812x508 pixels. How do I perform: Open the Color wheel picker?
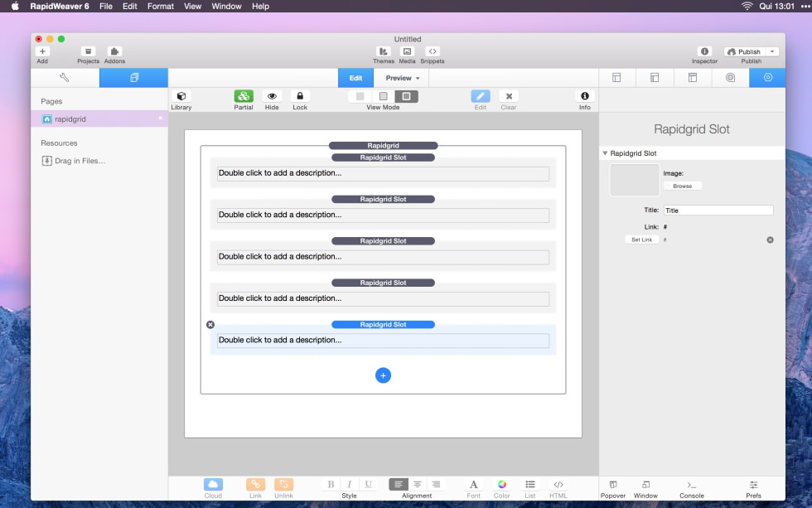[x=502, y=485]
